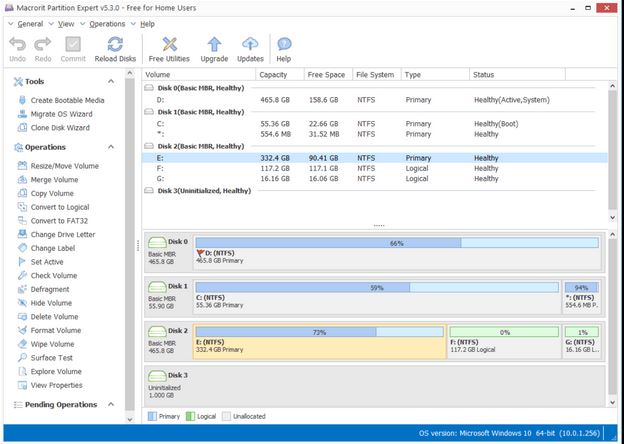Viewport: 624px width, 444px height.
Task: Collapse the Pending Operations section
Action: tap(111, 405)
